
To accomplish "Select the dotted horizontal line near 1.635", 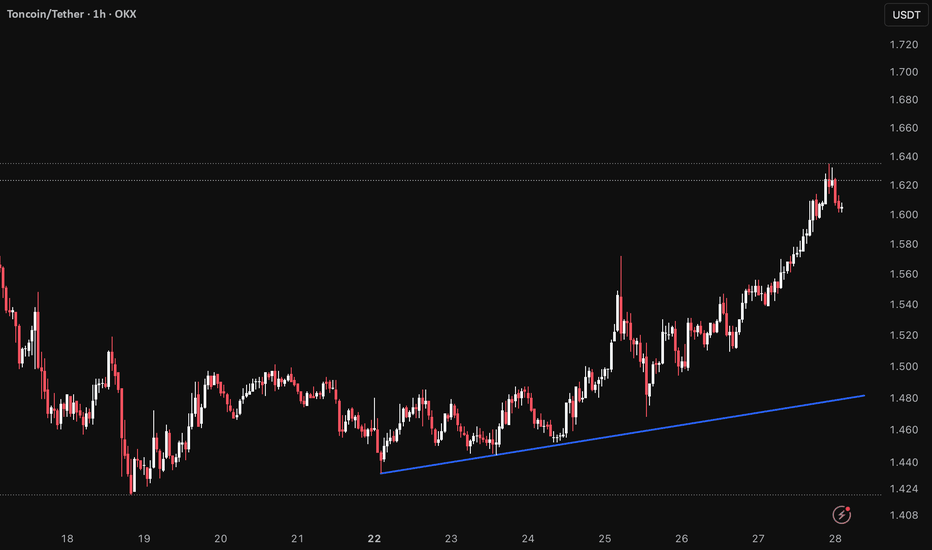I will tap(440, 164).
